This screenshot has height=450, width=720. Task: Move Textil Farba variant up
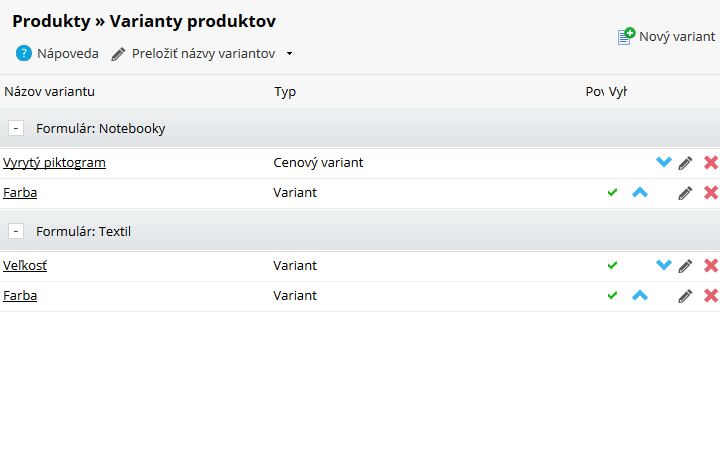640,295
